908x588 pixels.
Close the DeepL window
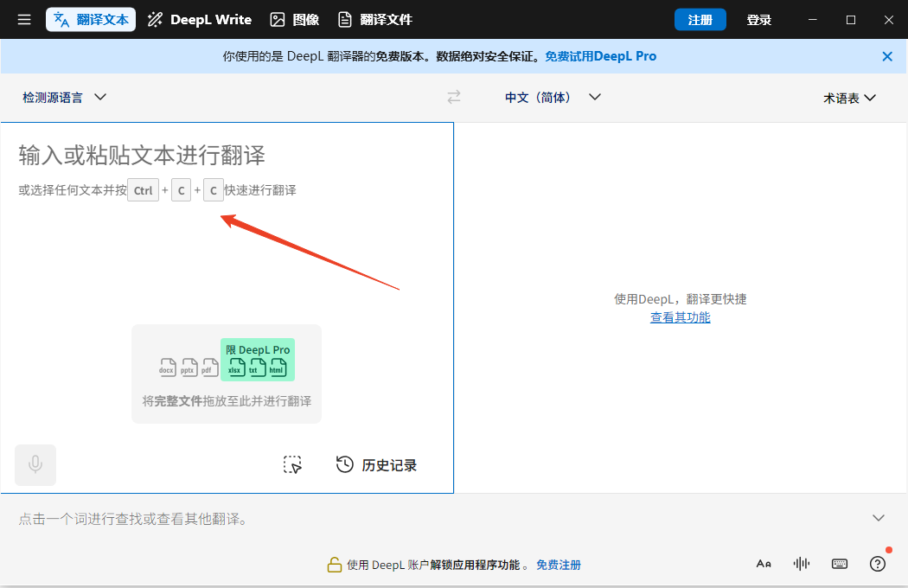(x=889, y=20)
